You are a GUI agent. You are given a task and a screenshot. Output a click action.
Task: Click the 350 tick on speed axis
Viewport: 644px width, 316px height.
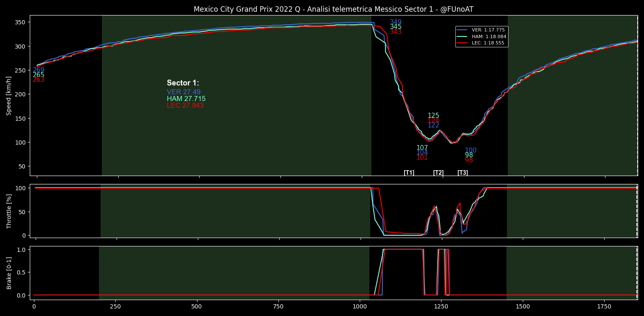(x=21, y=22)
